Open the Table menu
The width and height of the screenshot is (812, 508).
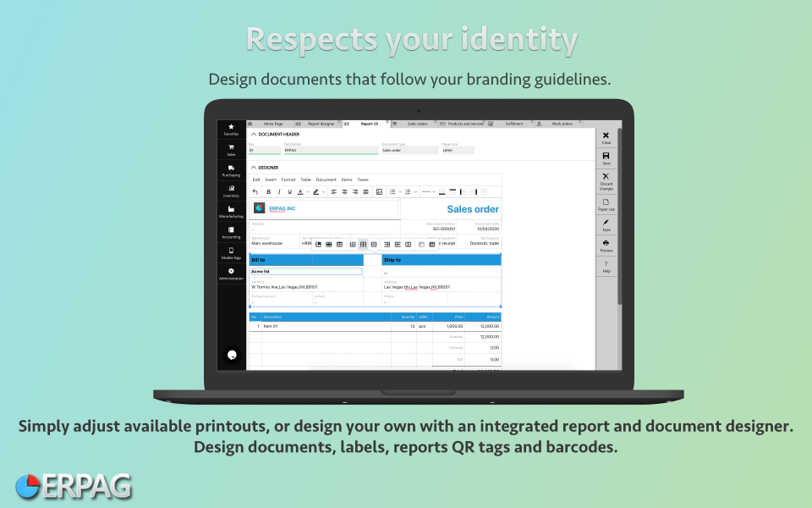306,179
